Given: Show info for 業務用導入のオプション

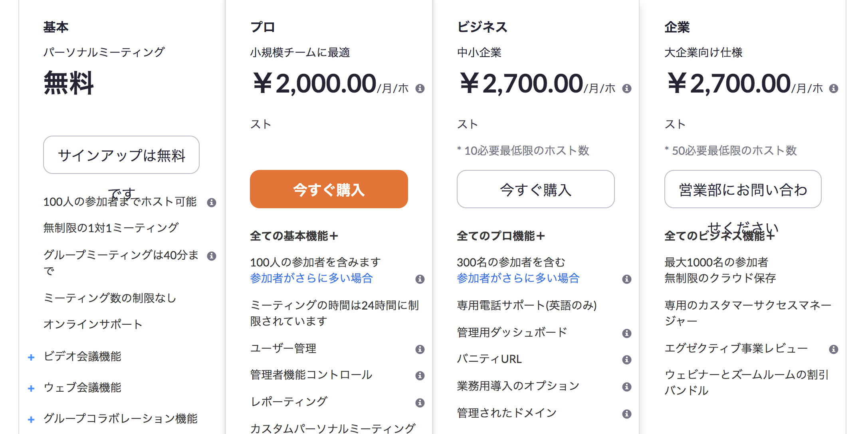Looking at the screenshot, I should point(627,387).
